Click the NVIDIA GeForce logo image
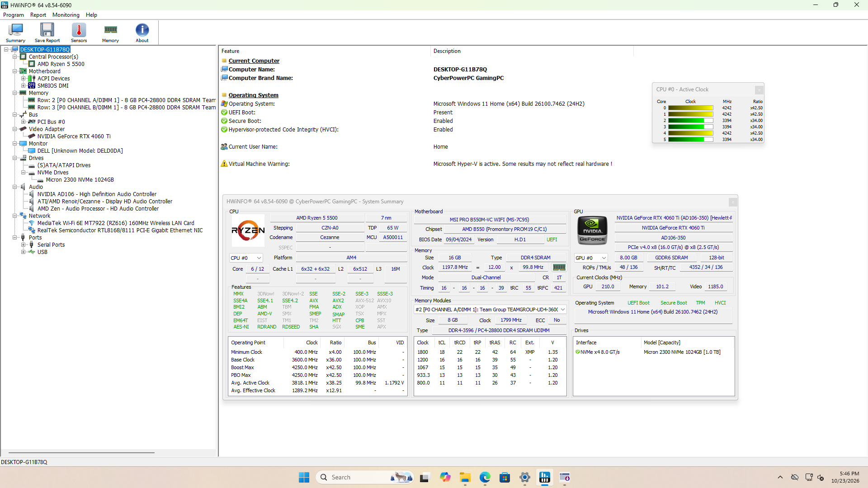 [592, 230]
